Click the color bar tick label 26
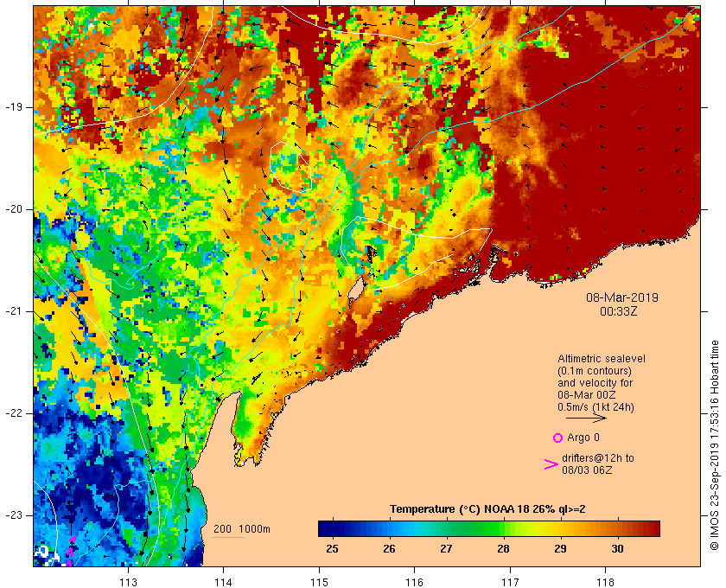Screen dimensions: 726x588 click(390, 548)
